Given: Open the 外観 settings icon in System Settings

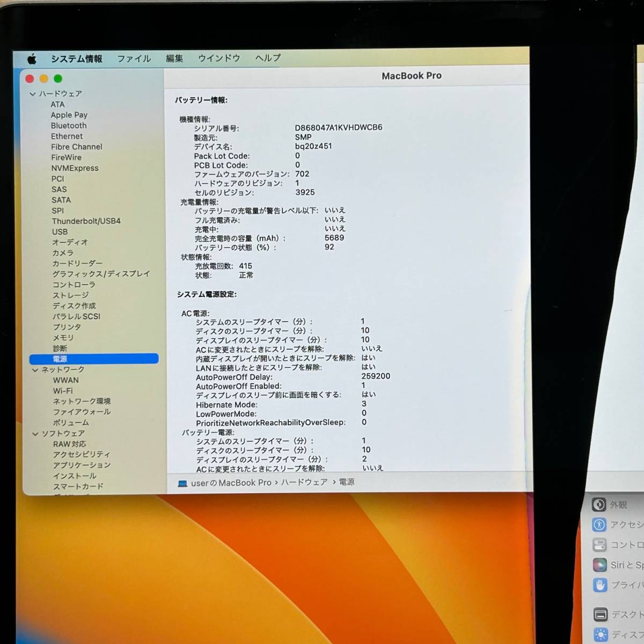Looking at the screenshot, I should click(x=599, y=504).
